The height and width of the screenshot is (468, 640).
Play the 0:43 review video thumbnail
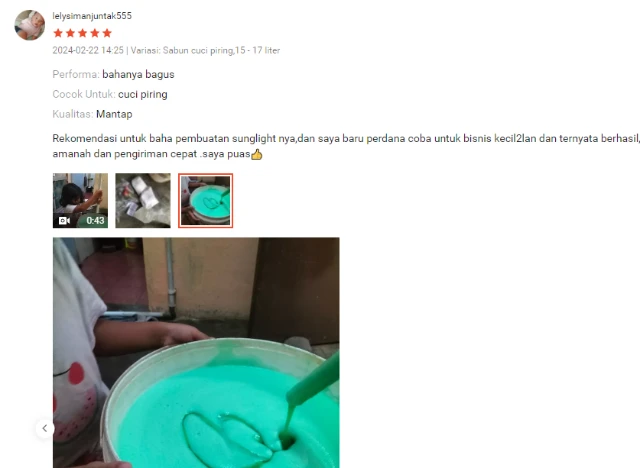point(80,200)
